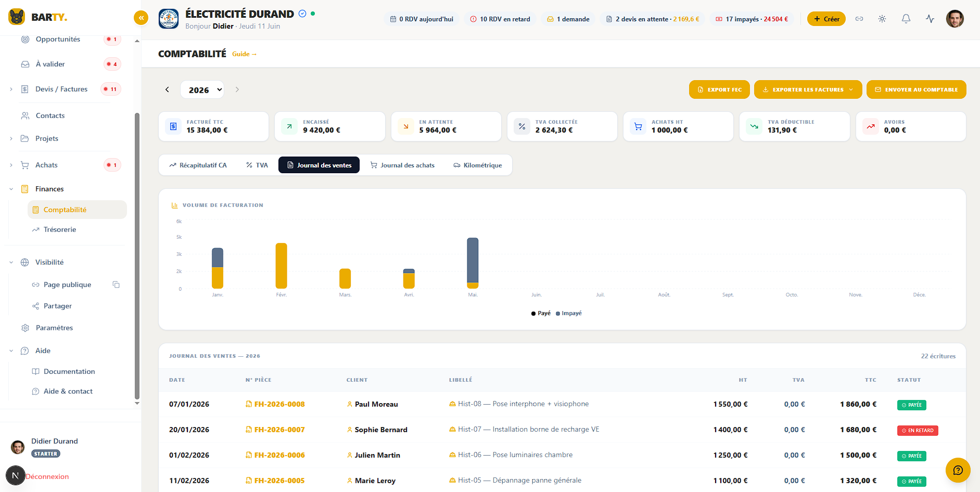The image size is (980, 492).
Task: Open activity pulse icon
Action: click(x=930, y=19)
